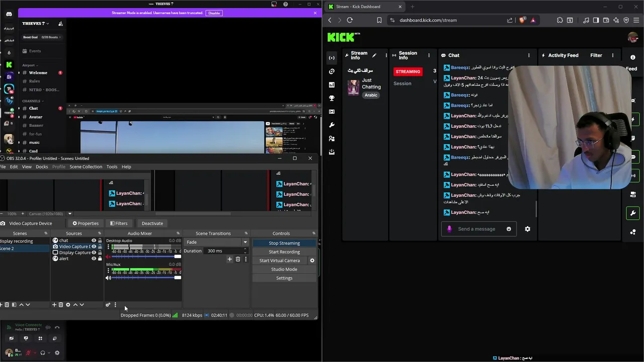Open Kick sidebar analytics bar-chart icon
The height and width of the screenshot is (362, 644).
[332, 85]
